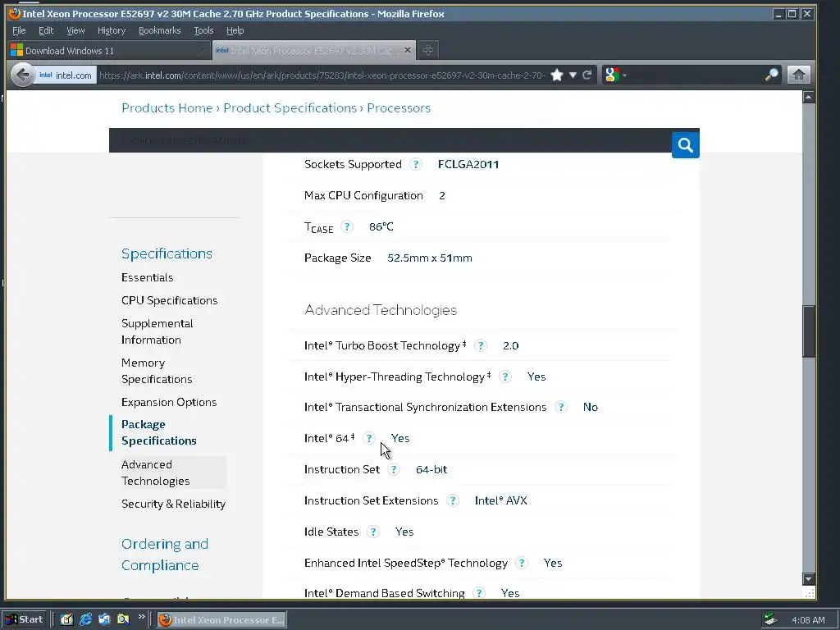The image size is (840, 630).
Task: Jump to Essentials section
Action: click(x=148, y=277)
